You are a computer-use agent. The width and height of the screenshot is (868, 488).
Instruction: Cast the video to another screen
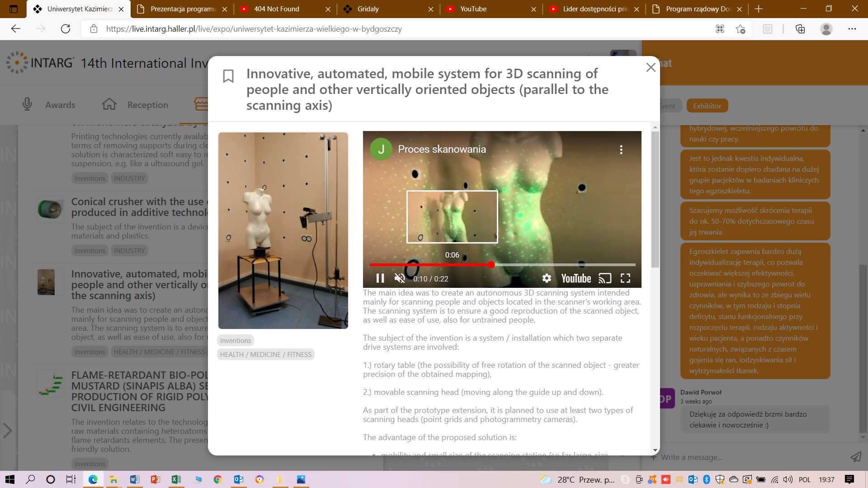coord(605,278)
